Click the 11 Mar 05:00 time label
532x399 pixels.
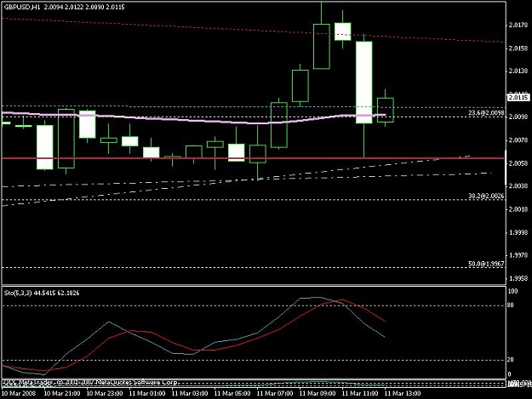[x=232, y=393]
